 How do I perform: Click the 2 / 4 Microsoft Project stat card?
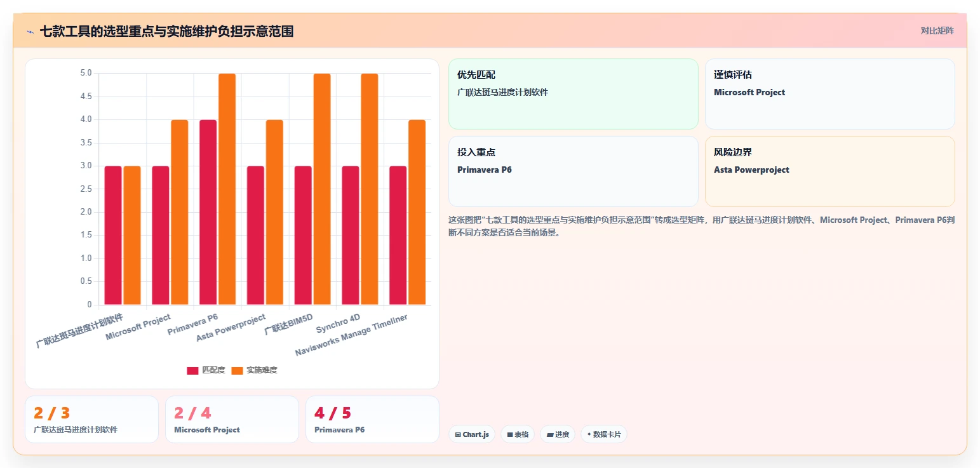[232, 420]
